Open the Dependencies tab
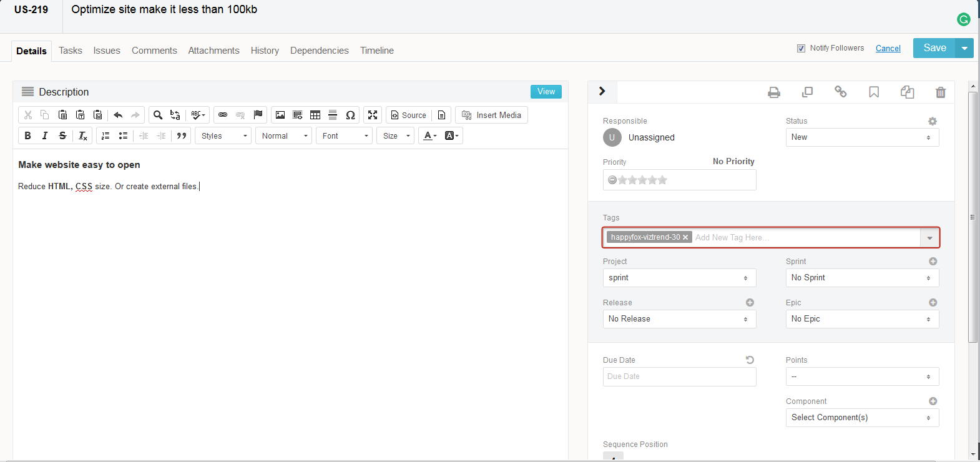 [x=319, y=51]
